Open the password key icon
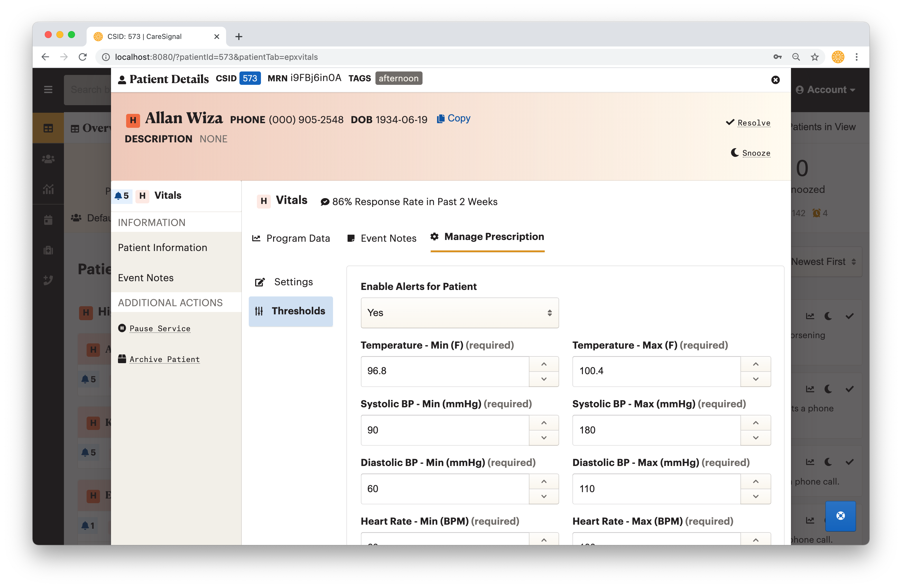The image size is (902, 588). pos(777,57)
